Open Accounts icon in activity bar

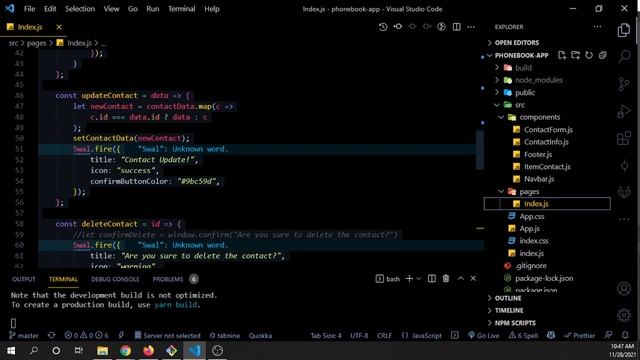click(x=624, y=289)
